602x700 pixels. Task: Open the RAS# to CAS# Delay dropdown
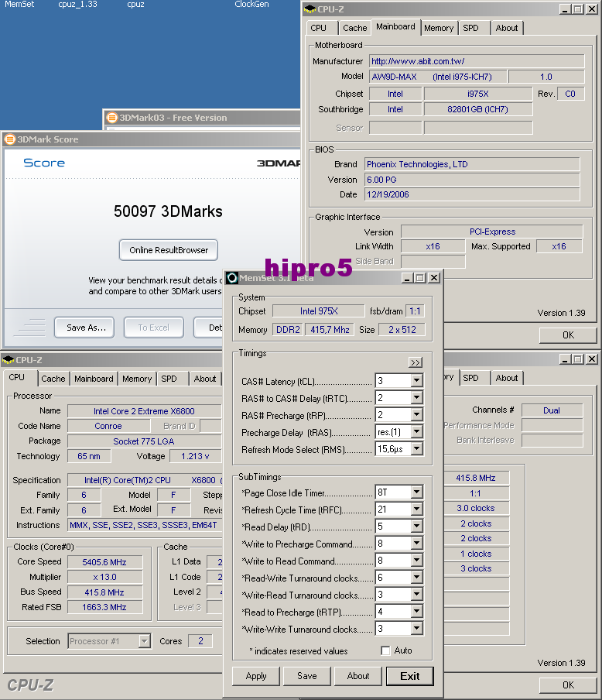click(417, 398)
